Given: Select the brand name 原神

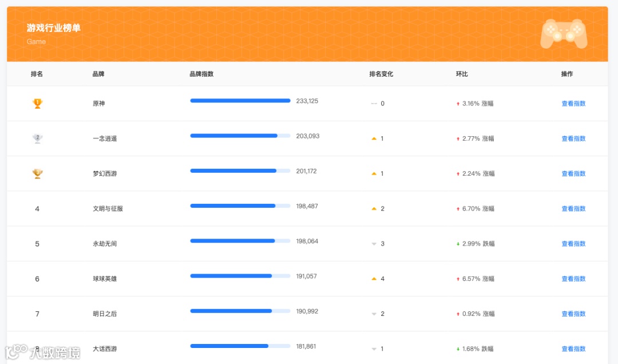Looking at the screenshot, I should click(99, 104).
